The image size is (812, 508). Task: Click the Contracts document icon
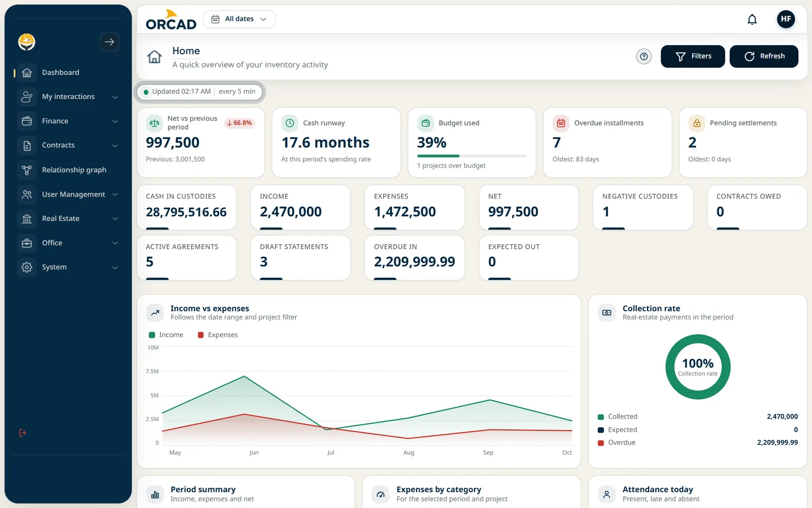[27, 146]
